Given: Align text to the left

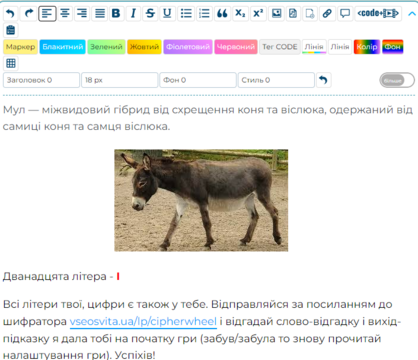Looking at the screenshot, I should click(47, 14).
